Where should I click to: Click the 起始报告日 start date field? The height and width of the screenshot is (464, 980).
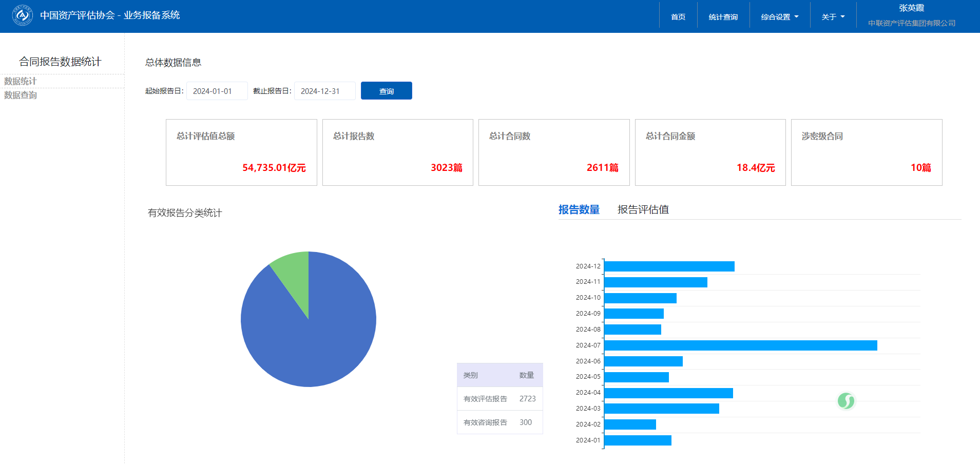click(x=217, y=91)
